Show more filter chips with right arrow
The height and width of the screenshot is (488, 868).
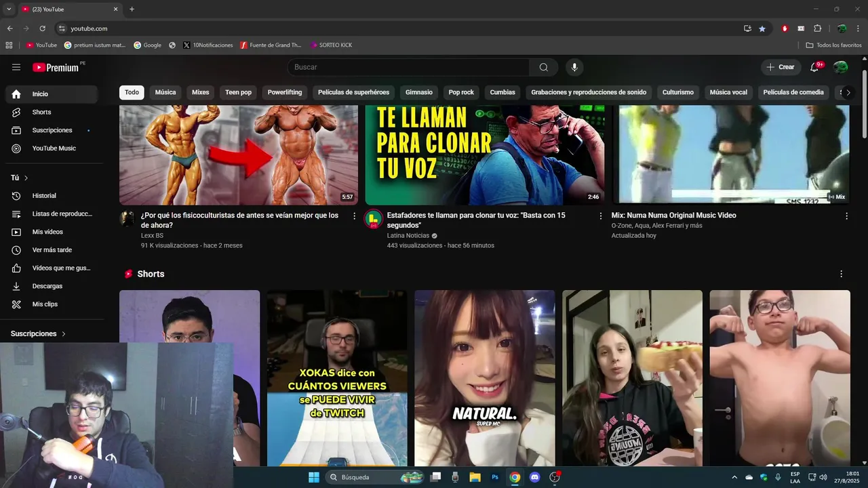848,92
